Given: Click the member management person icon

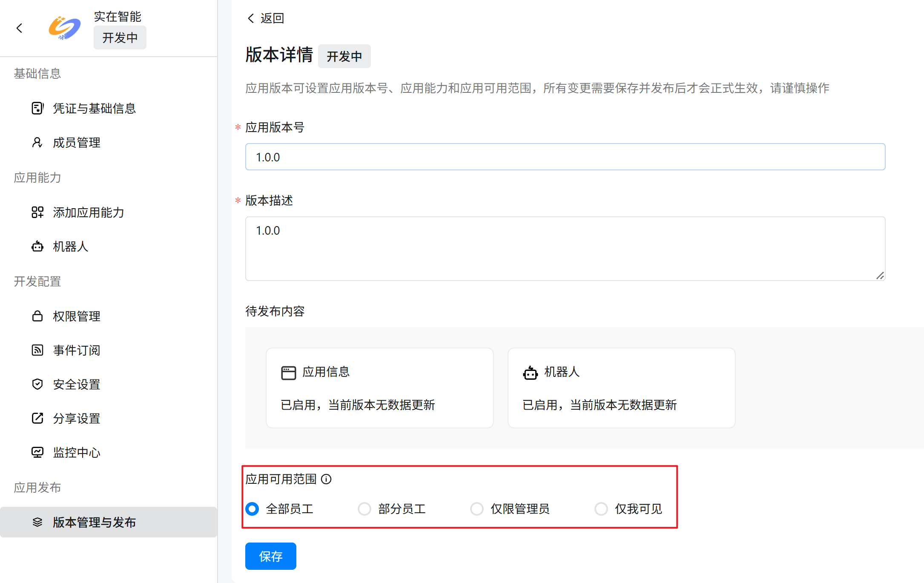Looking at the screenshot, I should (37, 142).
